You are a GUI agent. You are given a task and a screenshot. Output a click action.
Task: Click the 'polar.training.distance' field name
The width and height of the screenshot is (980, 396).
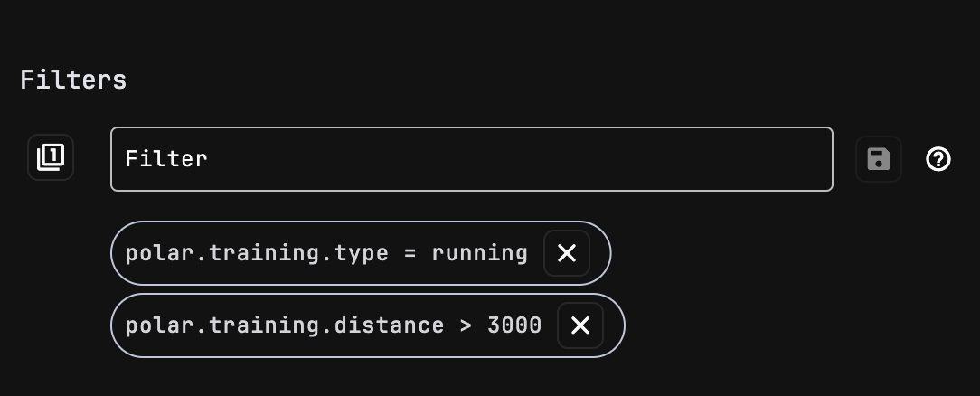(285, 325)
